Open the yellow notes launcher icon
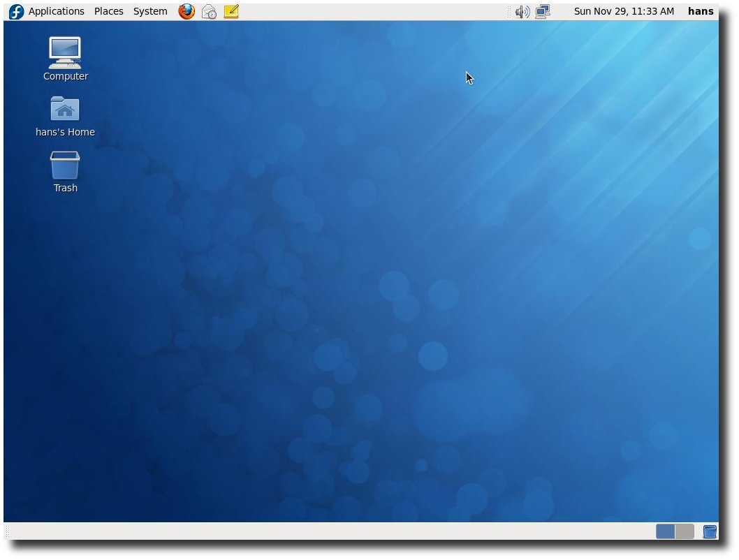Viewport: 739px width, 560px height. point(231,11)
